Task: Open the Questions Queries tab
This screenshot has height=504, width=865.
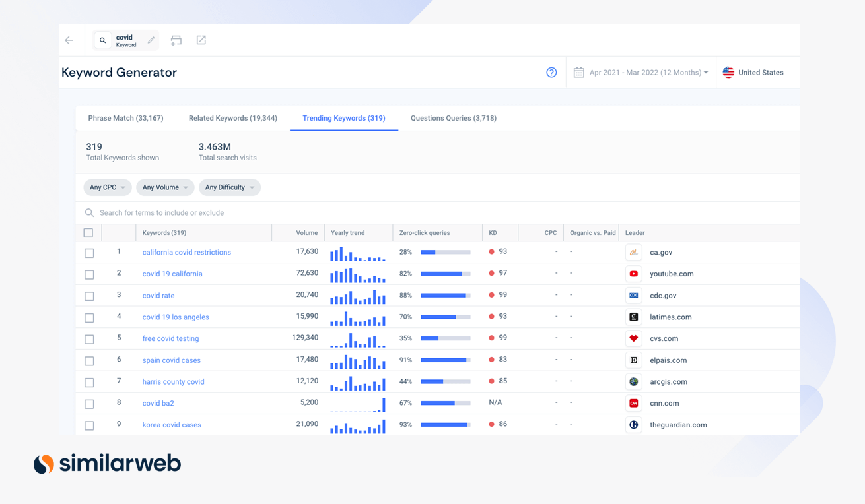Action: pyautogui.click(x=453, y=118)
